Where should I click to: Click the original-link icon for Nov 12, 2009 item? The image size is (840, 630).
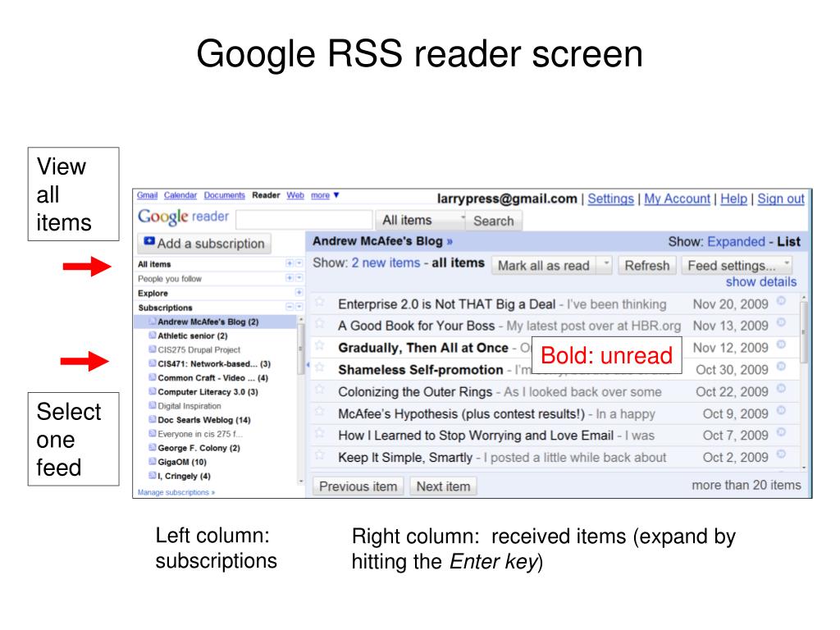pos(781,345)
